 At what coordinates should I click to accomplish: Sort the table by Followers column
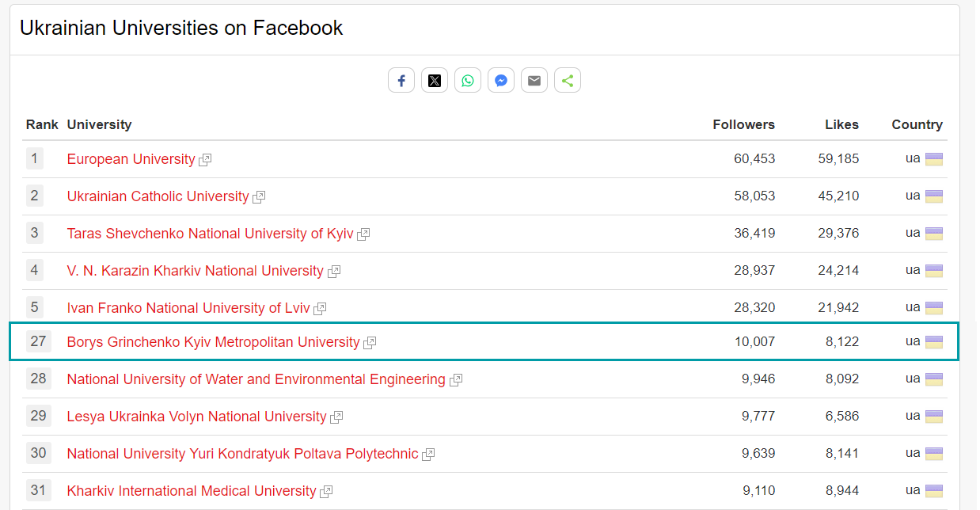(x=743, y=124)
